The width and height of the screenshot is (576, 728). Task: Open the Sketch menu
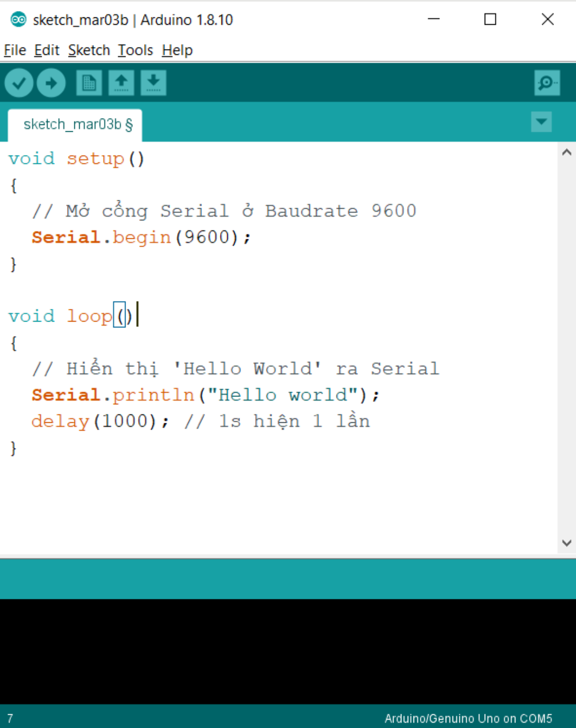(89, 50)
